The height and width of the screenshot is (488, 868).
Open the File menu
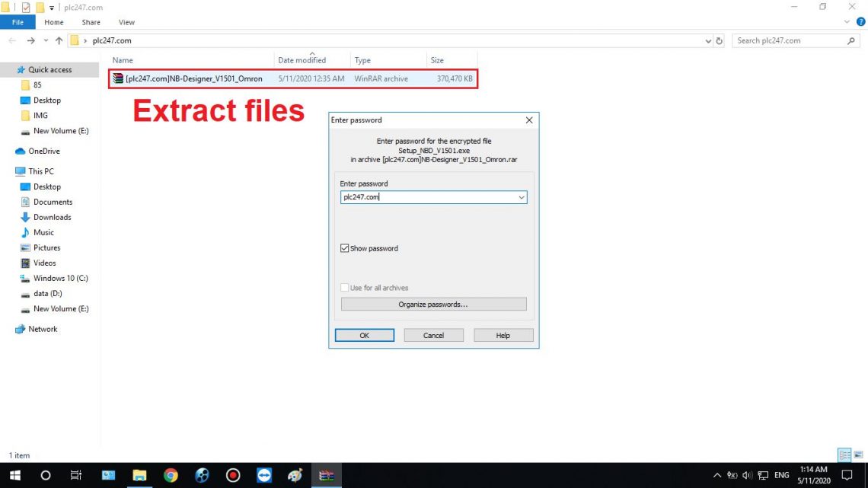coord(17,22)
